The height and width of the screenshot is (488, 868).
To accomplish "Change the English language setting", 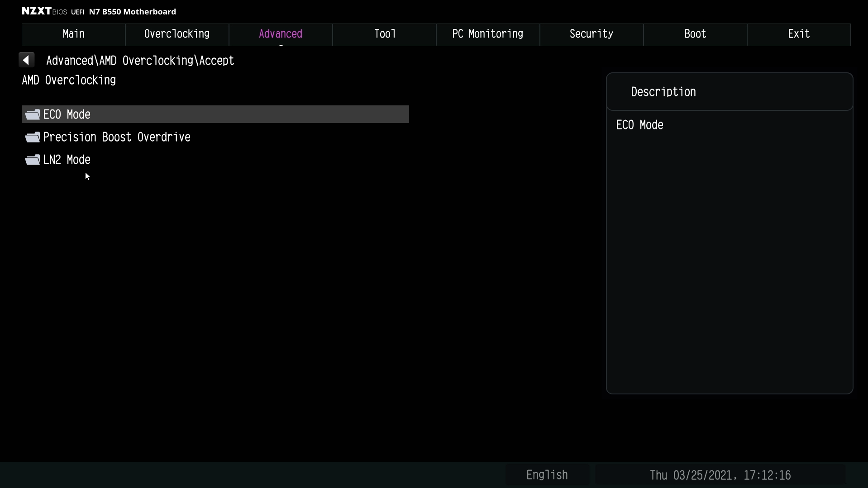I will (547, 475).
